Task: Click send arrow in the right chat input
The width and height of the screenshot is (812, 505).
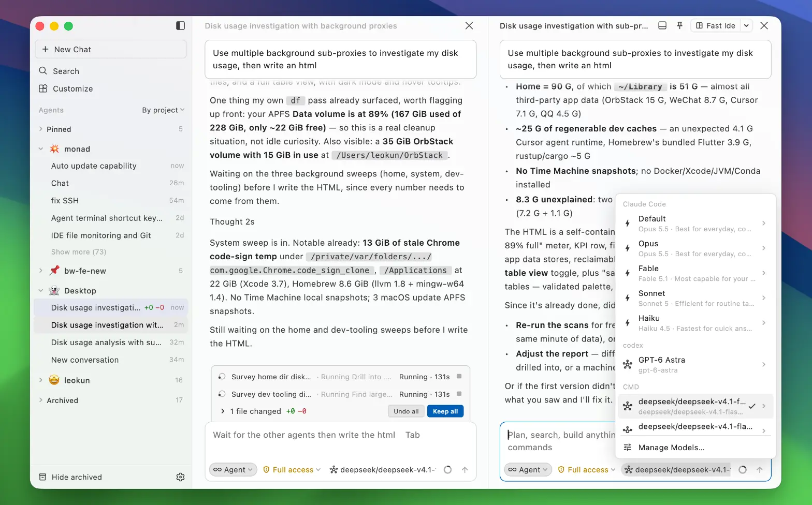Action: point(760,470)
